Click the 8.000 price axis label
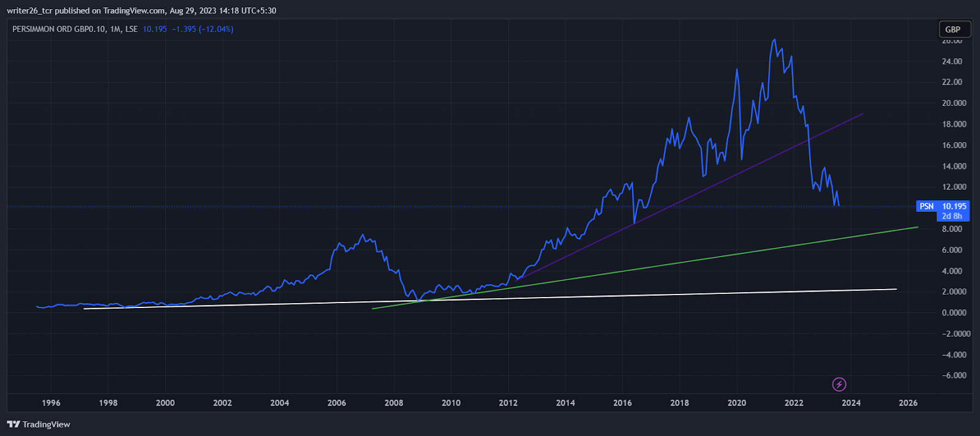980x436 pixels. coord(952,229)
